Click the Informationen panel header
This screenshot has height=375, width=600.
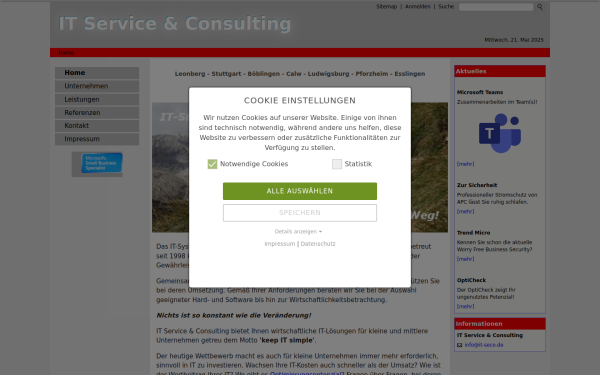click(x=500, y=324)
